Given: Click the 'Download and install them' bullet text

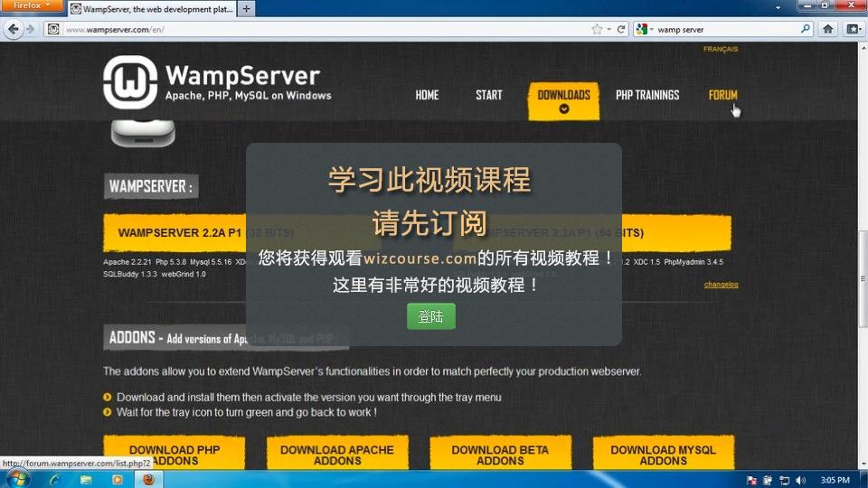Looking at the screenshot, I should (x=309, y=398).
